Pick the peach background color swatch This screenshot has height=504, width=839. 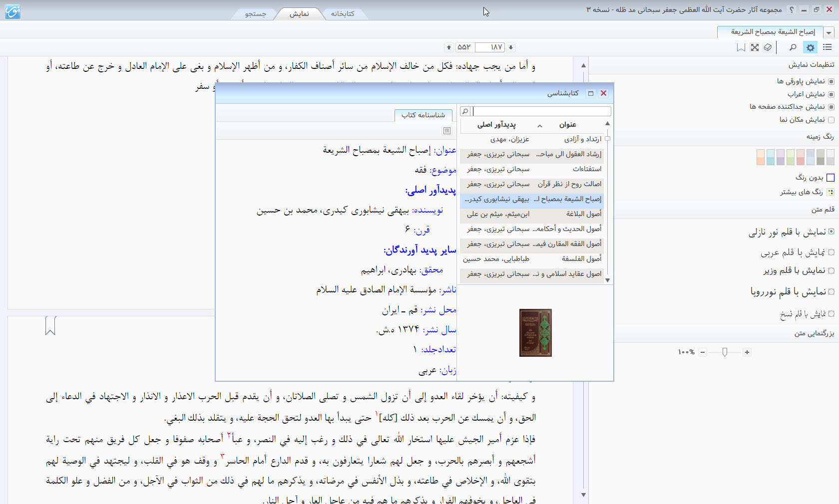(x=760, y=157)
